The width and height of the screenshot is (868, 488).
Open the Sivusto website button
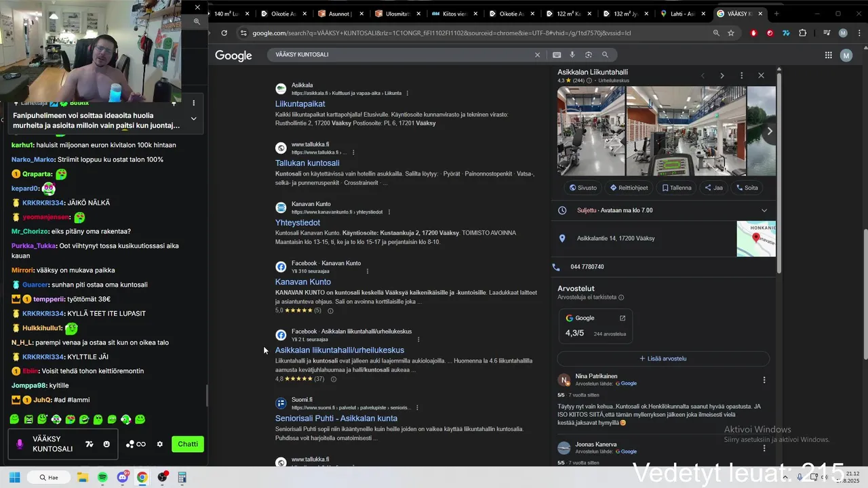[583, 188]
